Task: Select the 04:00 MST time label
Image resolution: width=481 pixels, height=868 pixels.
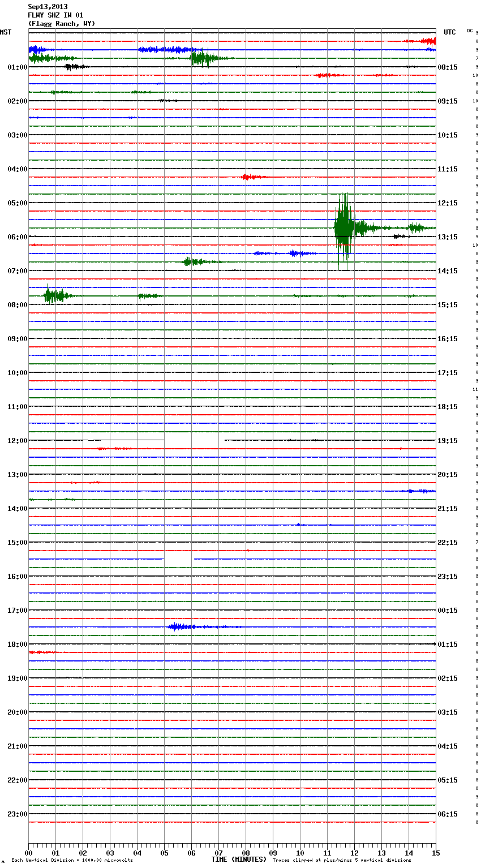Action: coord(18,169)
